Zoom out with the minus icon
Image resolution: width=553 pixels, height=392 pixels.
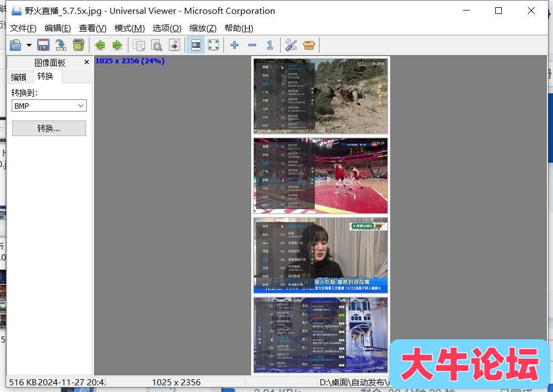(252, 45)
